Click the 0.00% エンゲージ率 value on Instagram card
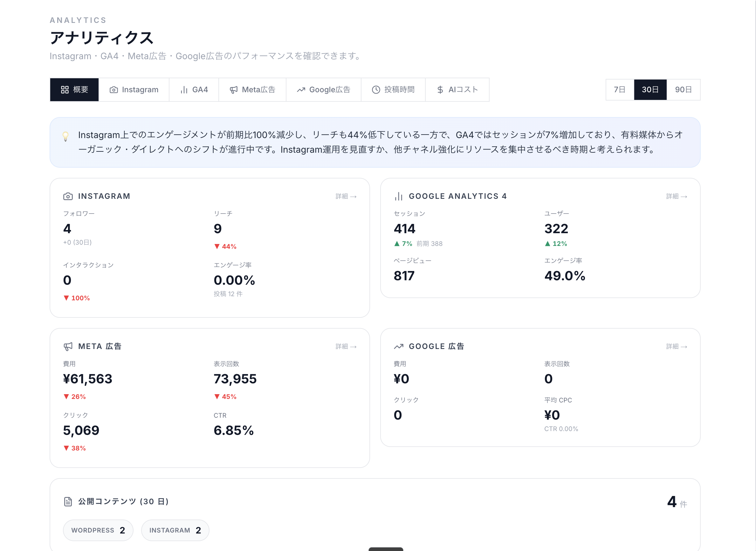The height and width of the screenshot is (551, 756). 234,280
